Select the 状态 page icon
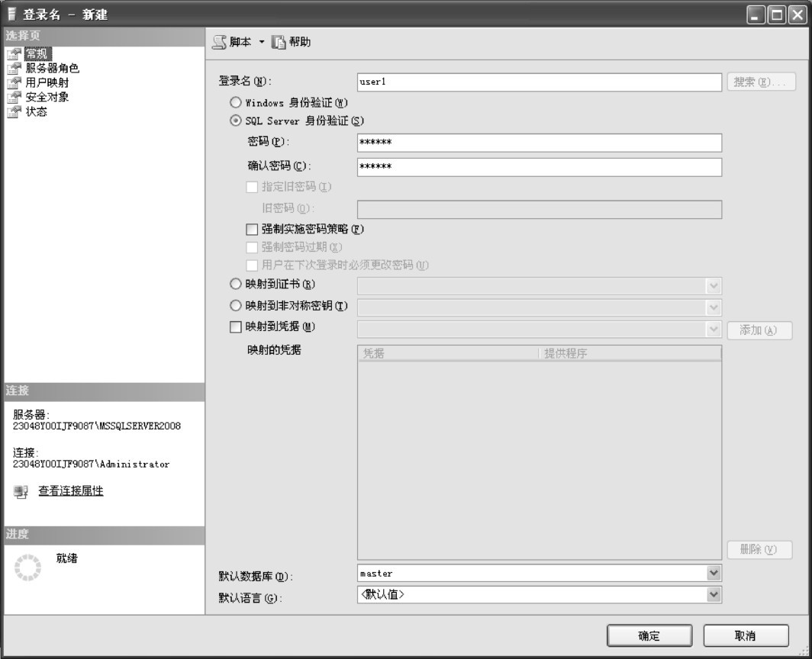This screenshot has width=812, height=659. click(x=14, y=112)
